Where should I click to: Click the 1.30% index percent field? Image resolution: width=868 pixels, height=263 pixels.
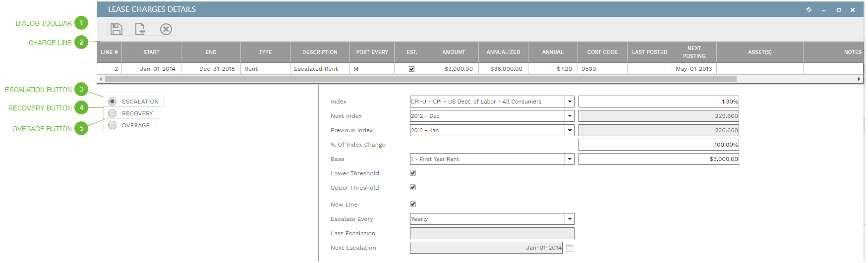[x=659, y=102]
